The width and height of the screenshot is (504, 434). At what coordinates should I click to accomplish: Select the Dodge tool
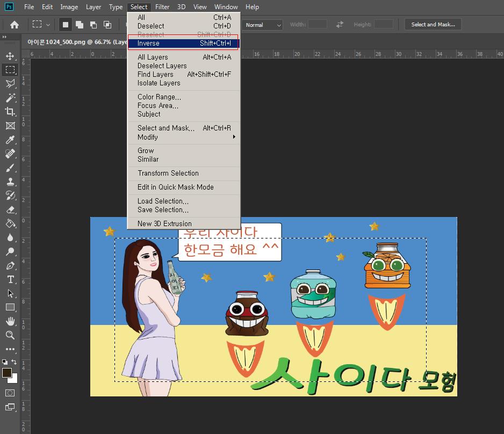[x=10, y=251]
